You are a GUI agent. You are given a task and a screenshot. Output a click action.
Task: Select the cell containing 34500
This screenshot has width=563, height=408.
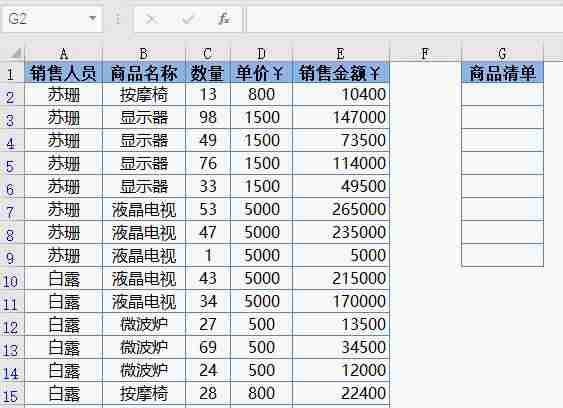pos(341,347)
